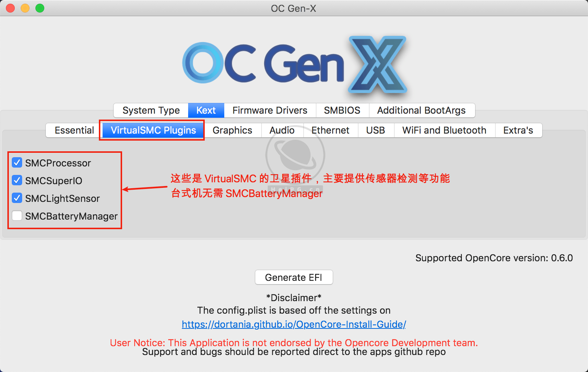Go to the Additional BootArgs tab
This screenshot has height=372, width=588.
[421, 110]
